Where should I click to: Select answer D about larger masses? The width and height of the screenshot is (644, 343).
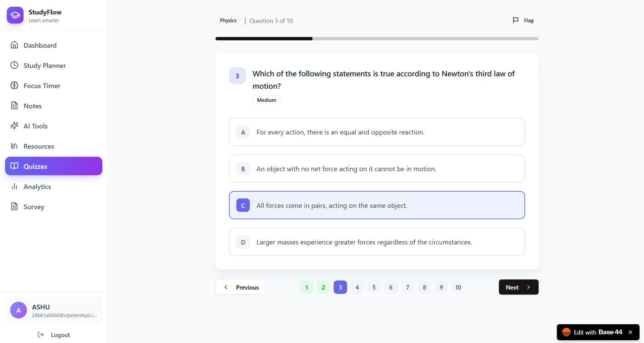[x=377, y=242]
